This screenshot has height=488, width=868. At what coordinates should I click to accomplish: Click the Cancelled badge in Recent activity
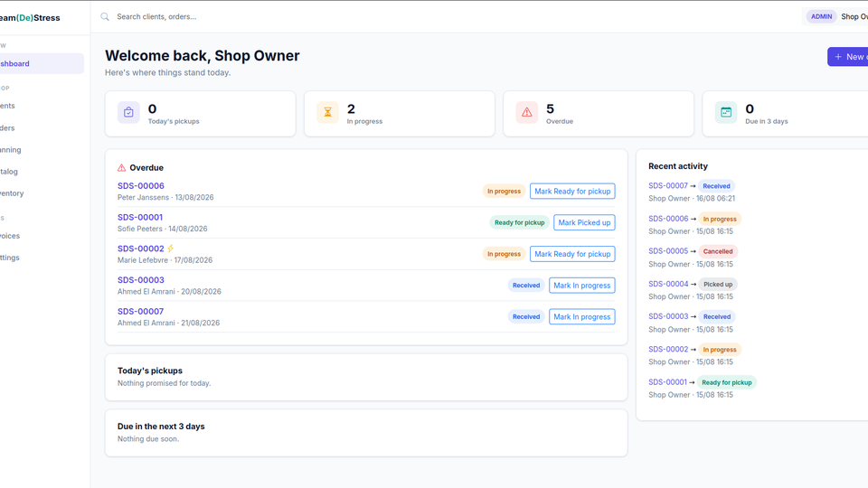[x=718, y=251]
